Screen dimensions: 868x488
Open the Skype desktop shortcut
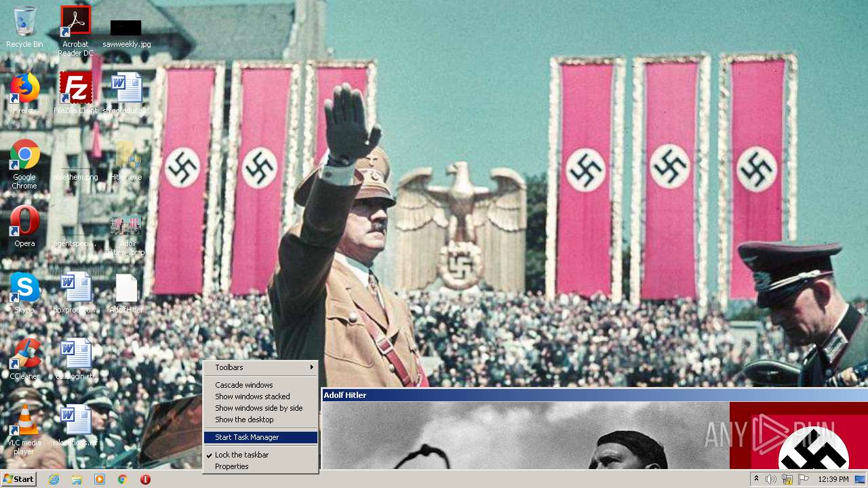[x=24, y=293]
